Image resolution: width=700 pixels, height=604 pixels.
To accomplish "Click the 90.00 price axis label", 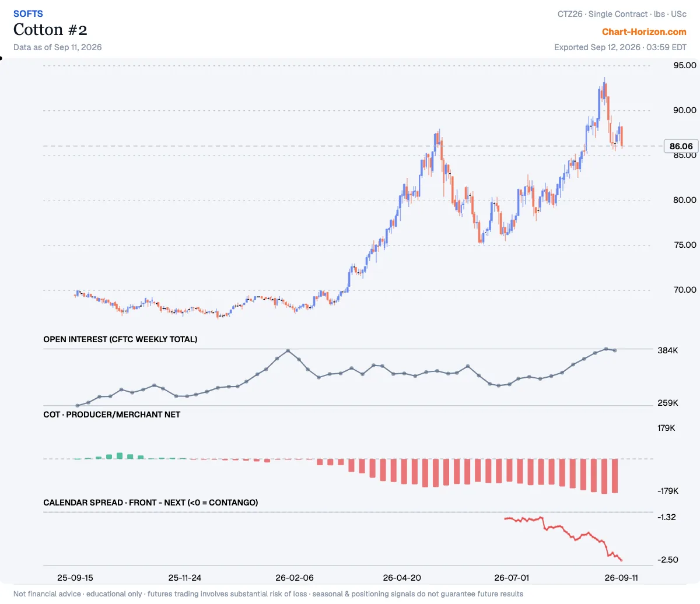I will pyautogui.click(x=685, y=110).
